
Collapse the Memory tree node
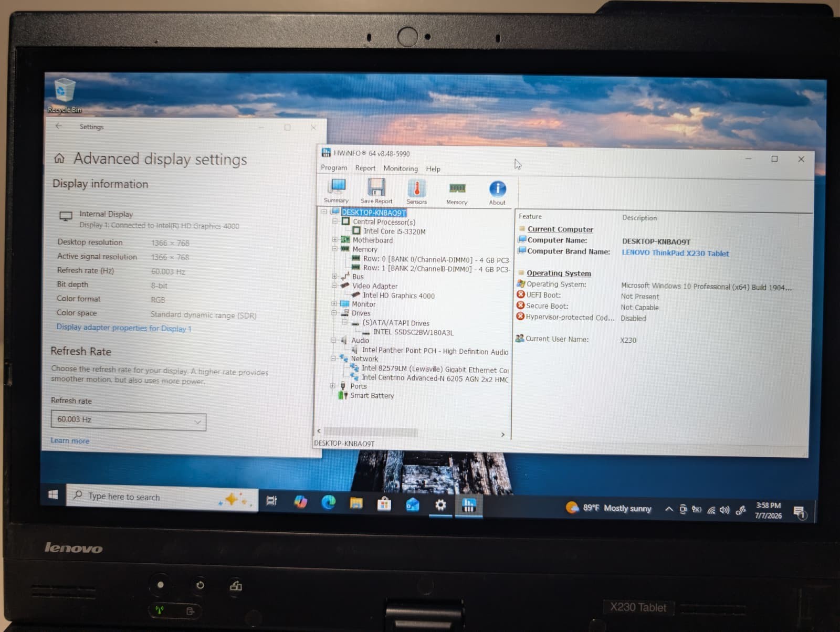tap(334, 249)
